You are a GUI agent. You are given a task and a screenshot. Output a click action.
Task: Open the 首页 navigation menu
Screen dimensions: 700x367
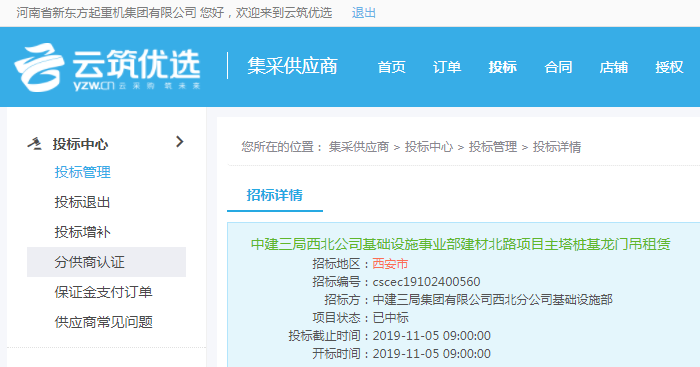pos(392,67)
